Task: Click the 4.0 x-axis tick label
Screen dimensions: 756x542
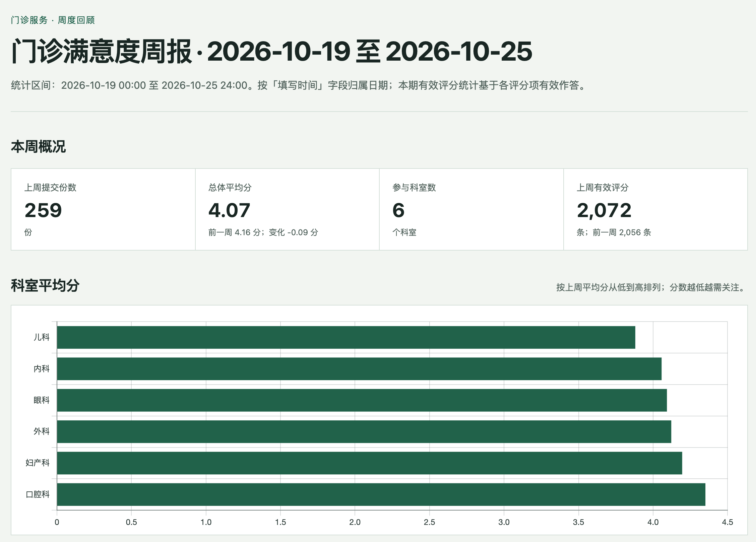Action: (x=653, y=522)
